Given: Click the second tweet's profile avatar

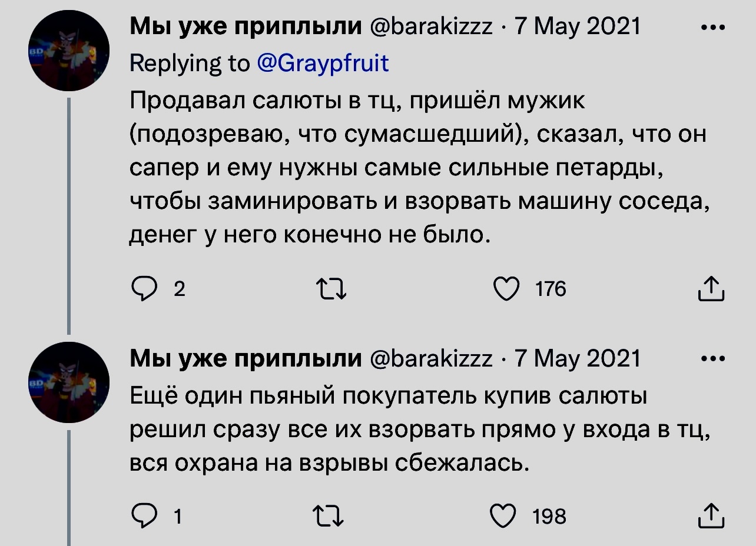Looking at the screenshot, I should (x=68, y=382).
